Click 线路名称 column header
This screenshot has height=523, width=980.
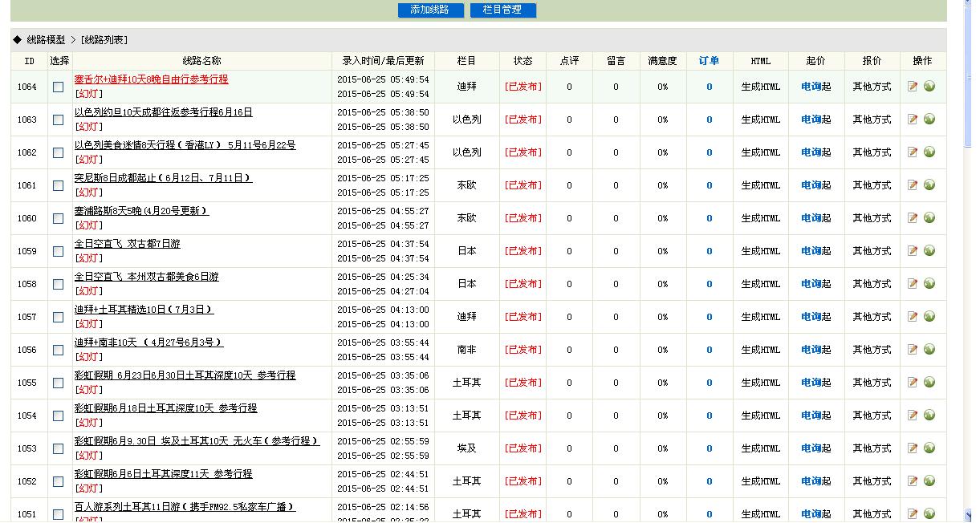point(202,61)
